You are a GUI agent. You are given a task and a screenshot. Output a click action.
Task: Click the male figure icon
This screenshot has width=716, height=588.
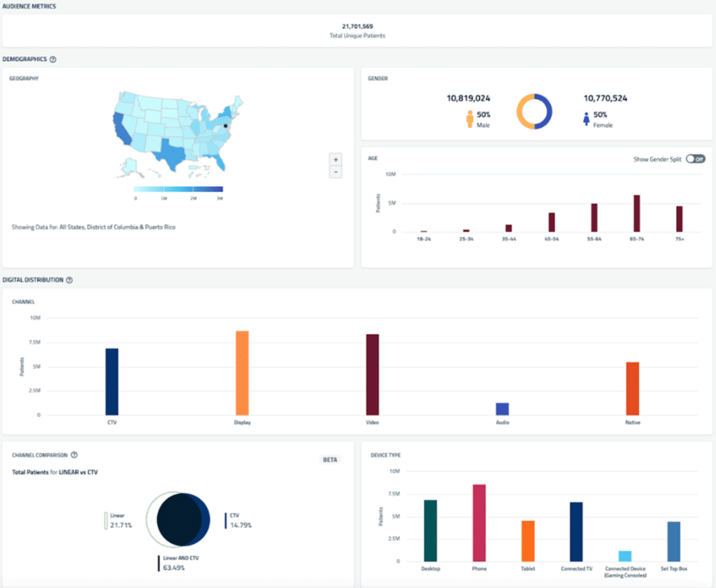coord(470,119)
